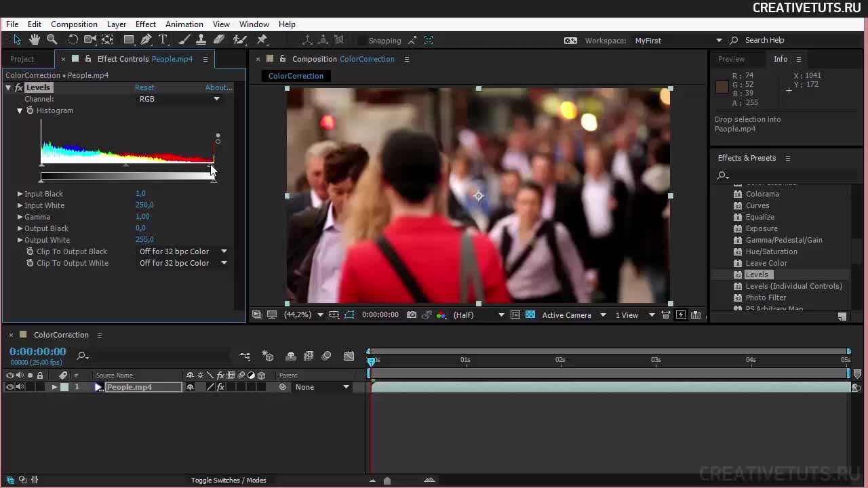Click the timeline zoom slider handle
This screenshot has width=868, height=488.
[387, 481]
